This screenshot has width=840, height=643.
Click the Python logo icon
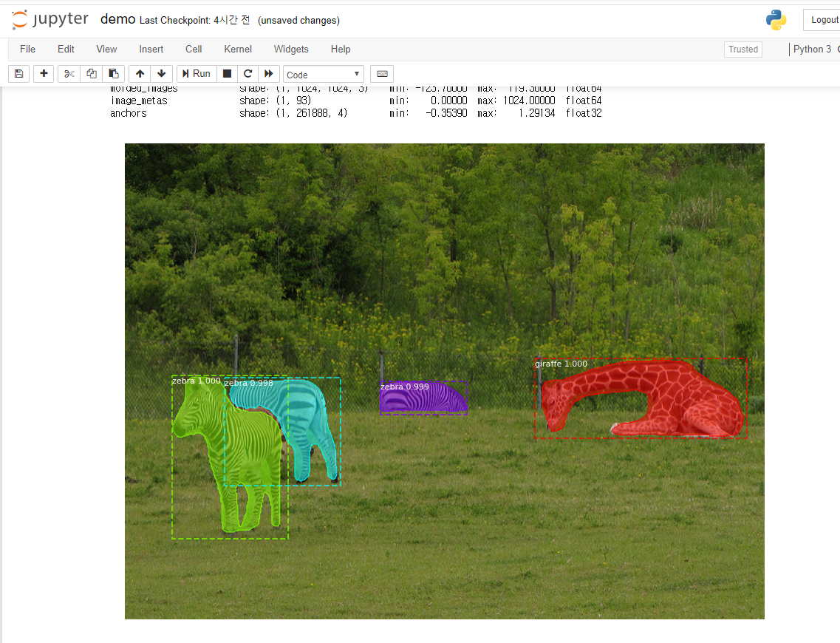(776, 20)
